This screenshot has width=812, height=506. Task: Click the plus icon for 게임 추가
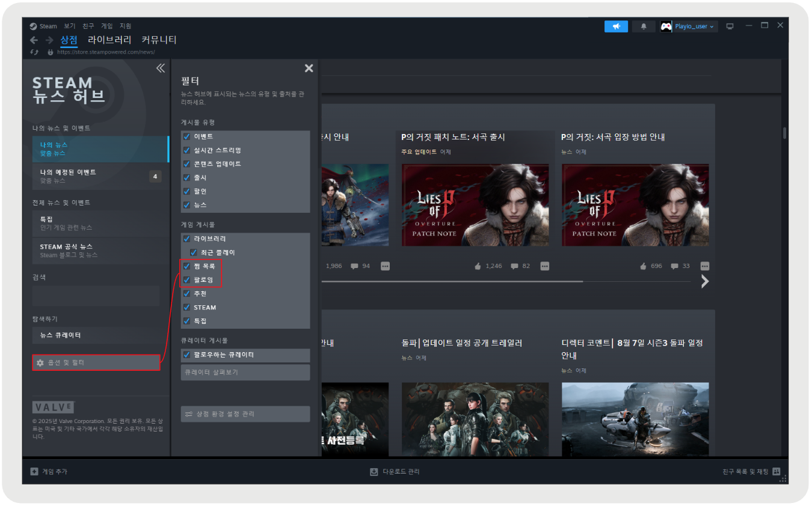click(34, 472)
